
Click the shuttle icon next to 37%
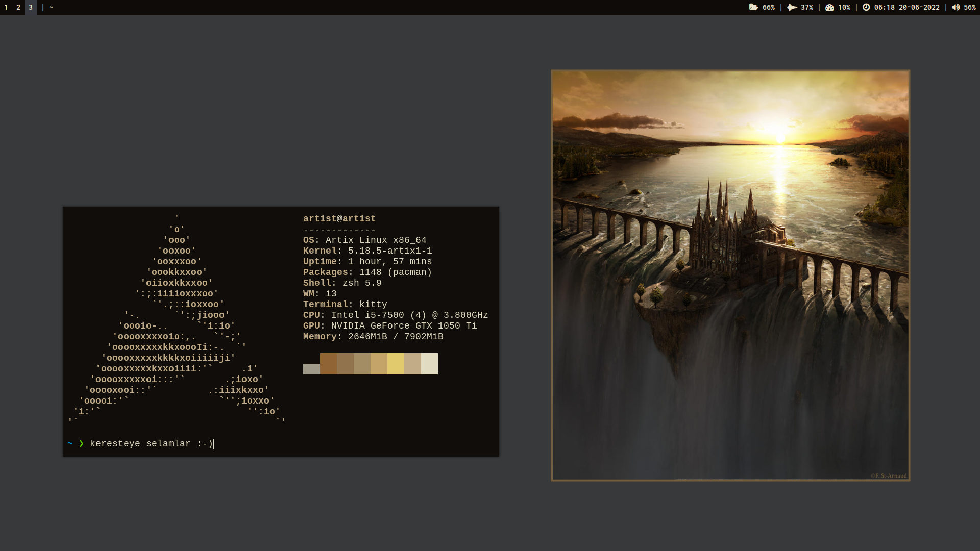click(792, 7)
